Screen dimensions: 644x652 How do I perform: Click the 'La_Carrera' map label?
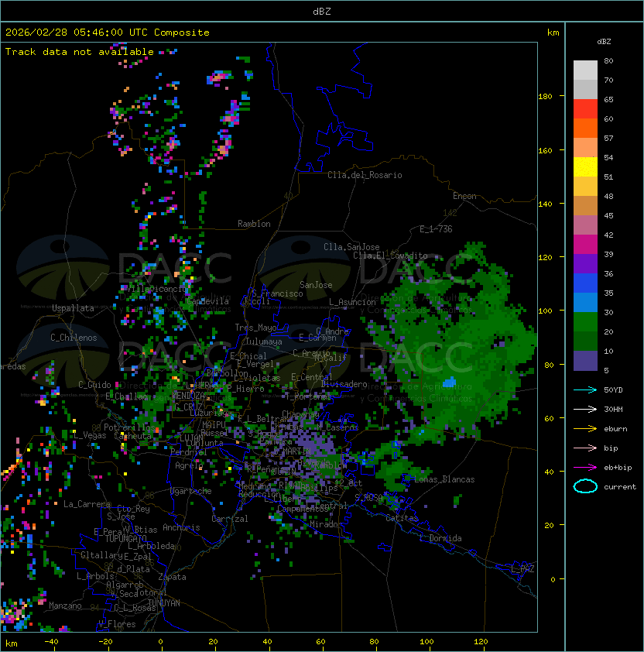(x=87, y=504)
